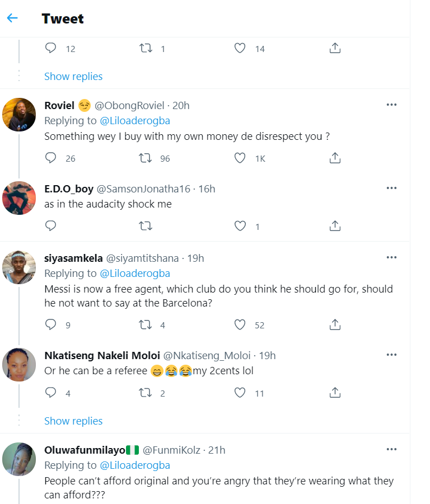Go back using the arrow icon

click(x=12, y=18)
